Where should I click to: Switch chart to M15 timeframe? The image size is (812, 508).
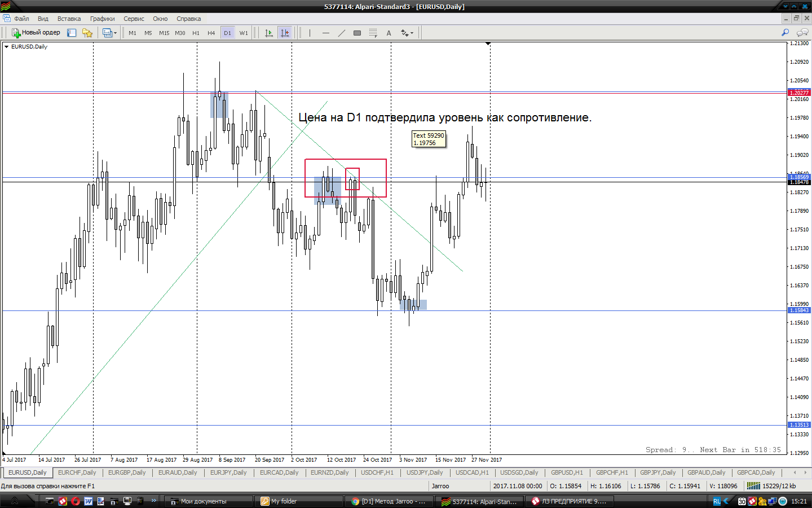(x=164, y=33)
